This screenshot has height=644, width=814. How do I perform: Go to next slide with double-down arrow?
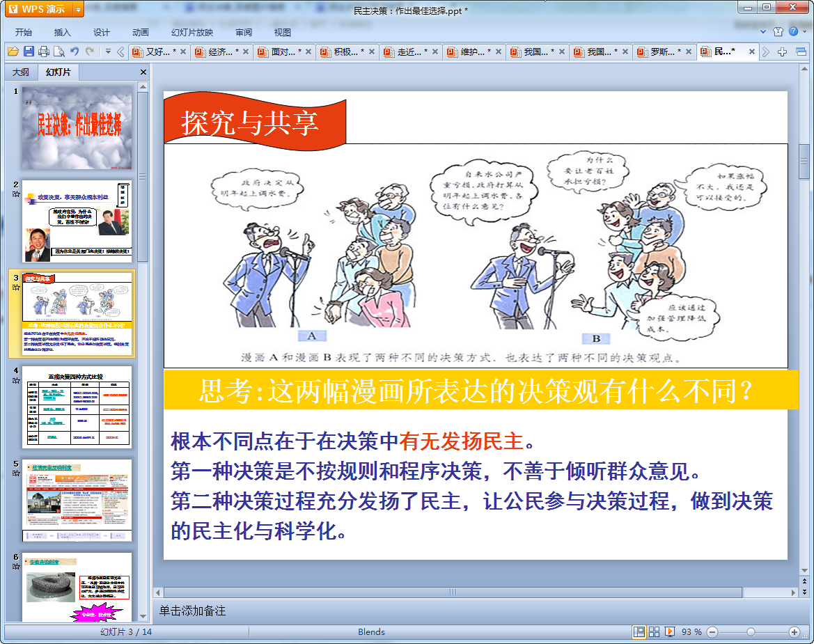click(x=804, y=592)
